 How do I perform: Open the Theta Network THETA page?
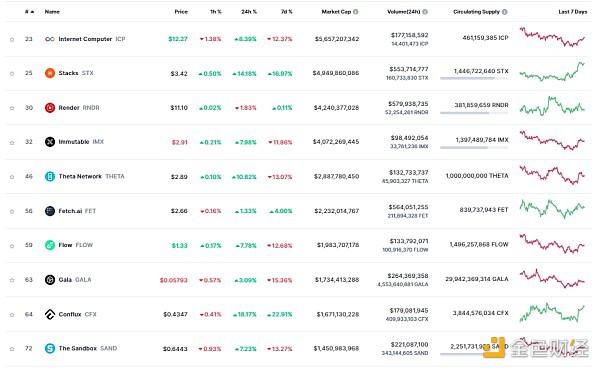(x=91, y=176)
